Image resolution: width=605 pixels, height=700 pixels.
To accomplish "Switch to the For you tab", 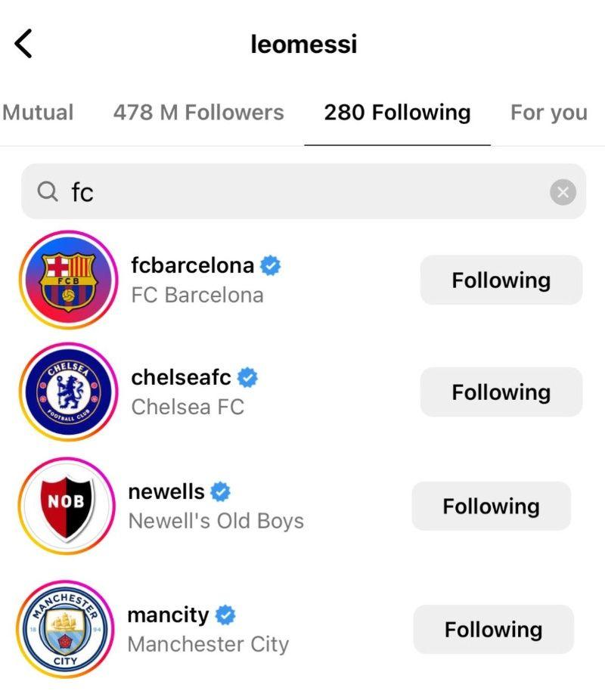I will coord(548,113).
